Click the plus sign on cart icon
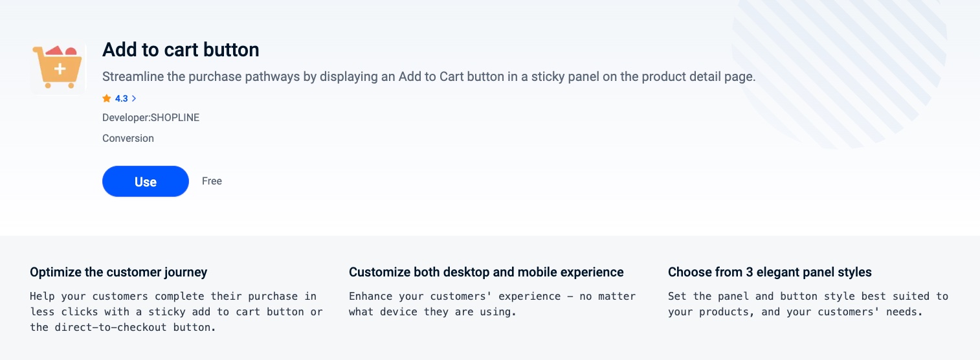 (x=60, y=69)
